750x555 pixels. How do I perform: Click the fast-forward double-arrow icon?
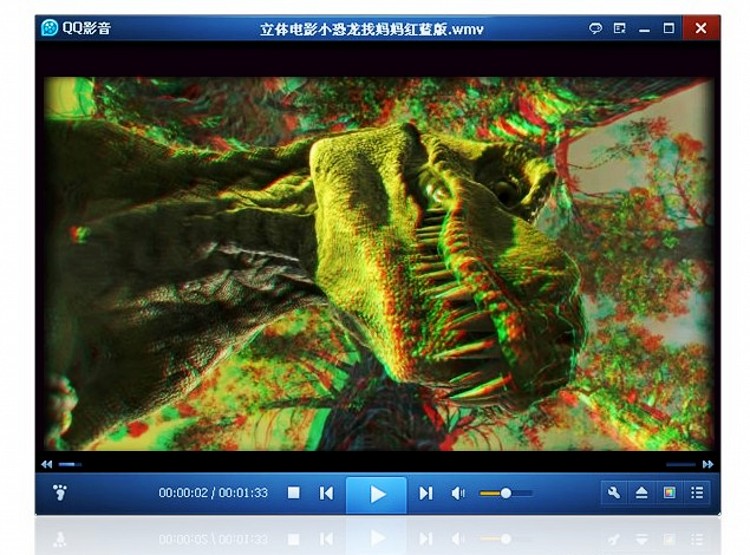pos(708,464)
